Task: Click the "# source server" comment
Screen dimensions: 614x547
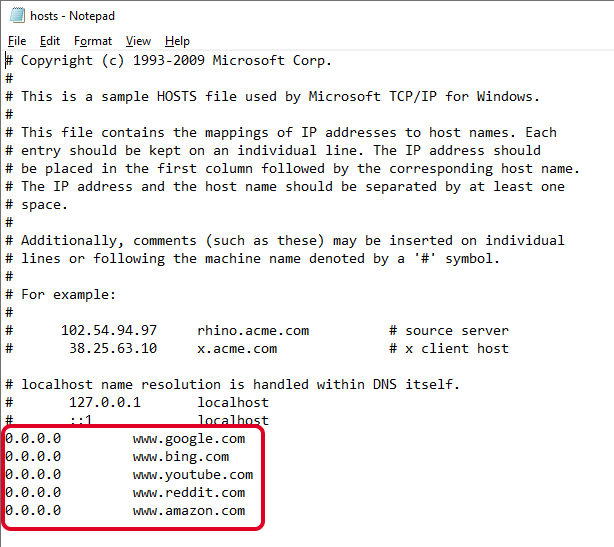Action: [449, 330]
